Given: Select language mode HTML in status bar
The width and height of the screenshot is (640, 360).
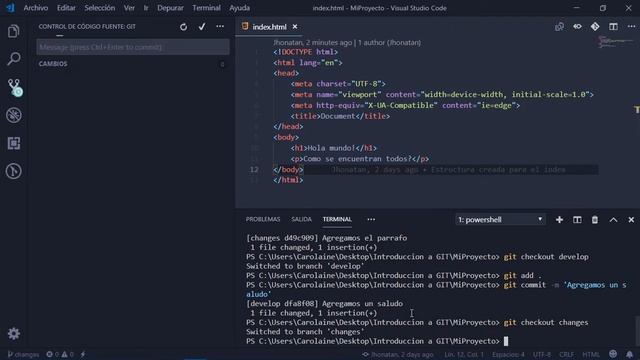Looking at the screenshot, I should click(x=591, y=354).
